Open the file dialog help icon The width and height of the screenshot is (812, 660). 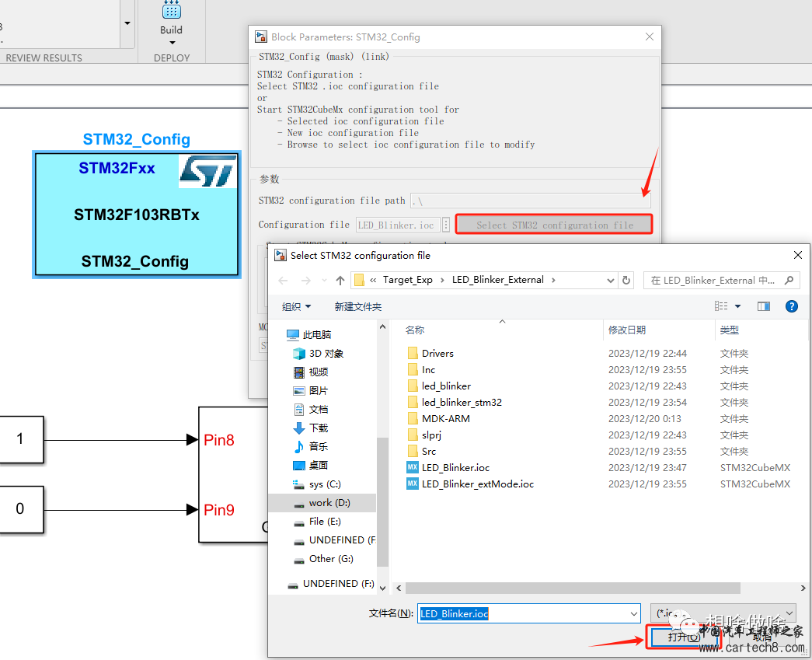(x=791, y=306)
